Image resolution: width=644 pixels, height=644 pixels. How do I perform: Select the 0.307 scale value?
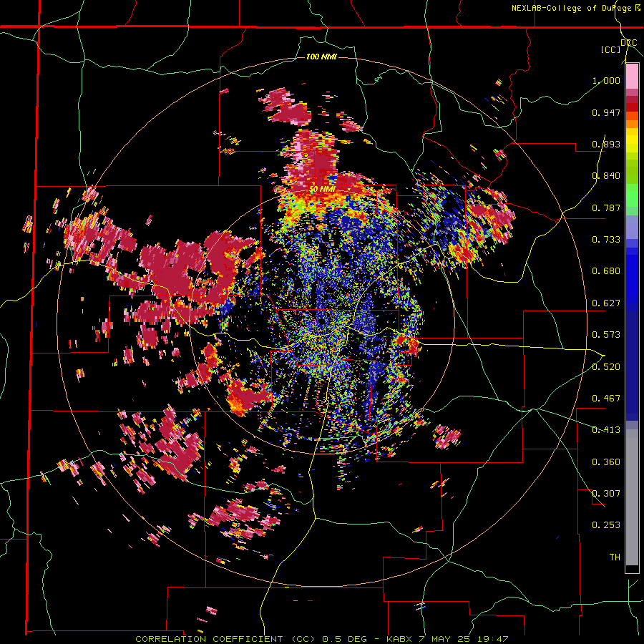tap(606, 493)
